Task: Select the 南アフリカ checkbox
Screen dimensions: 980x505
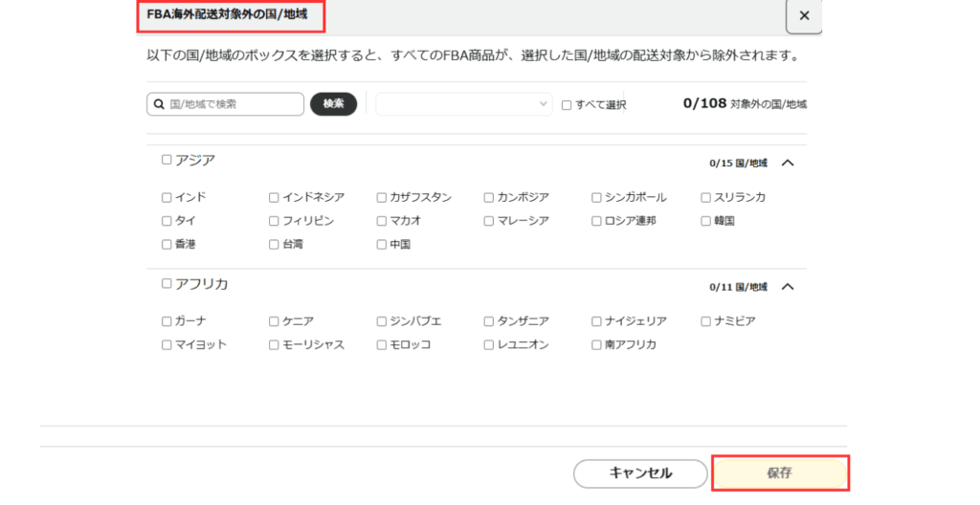Action: (596, 345)
